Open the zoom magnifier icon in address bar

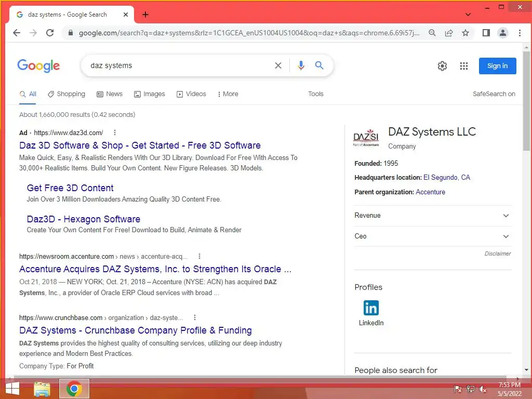(x=432, y=33)
